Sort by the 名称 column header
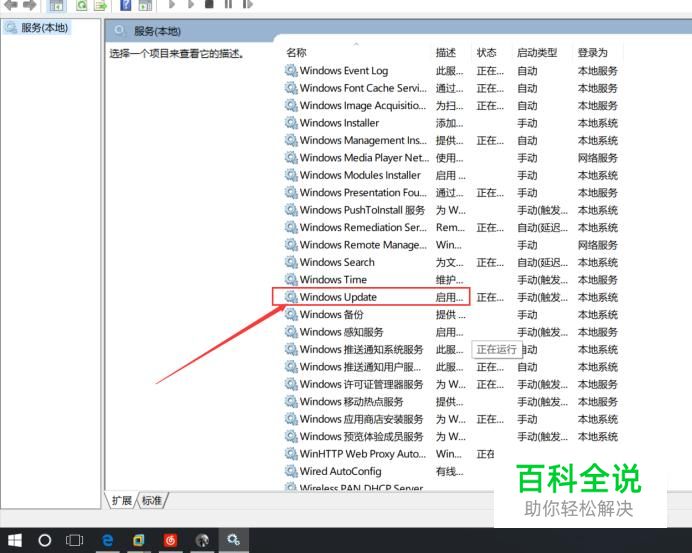Image resolution: width=692 pixels, height=553 pixels. click(296, 53)
